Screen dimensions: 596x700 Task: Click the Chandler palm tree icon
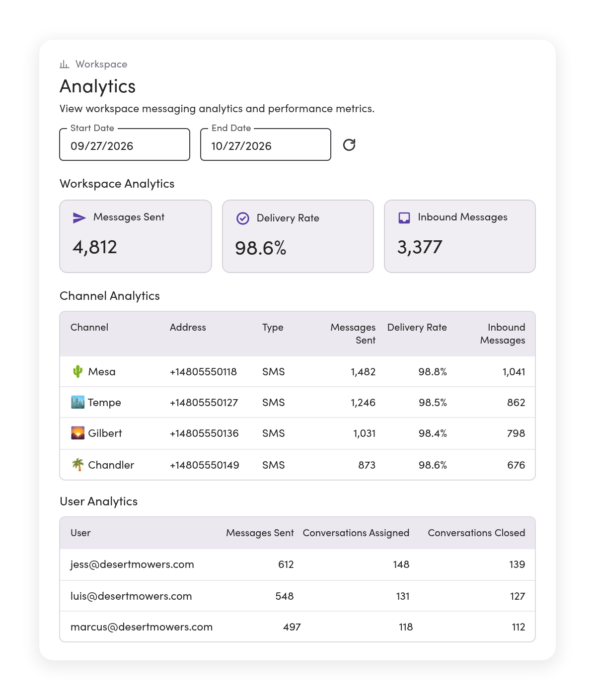77,465
